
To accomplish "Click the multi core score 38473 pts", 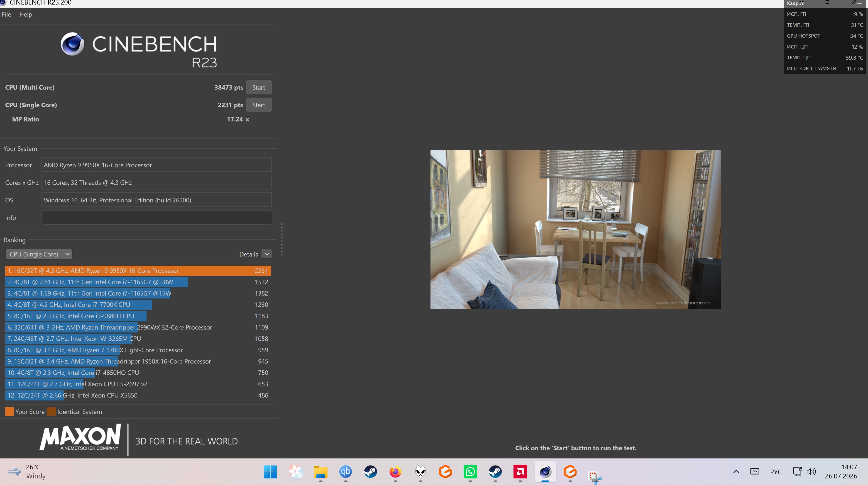I will click(x=228, y=87).
